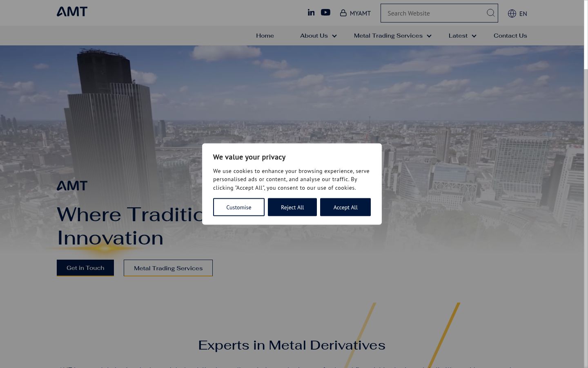Image resolution: width=588 pixels, height=368 pixels.
Task: Open Metal Trading Services in the navigation bar
Action: click(388, 36)
